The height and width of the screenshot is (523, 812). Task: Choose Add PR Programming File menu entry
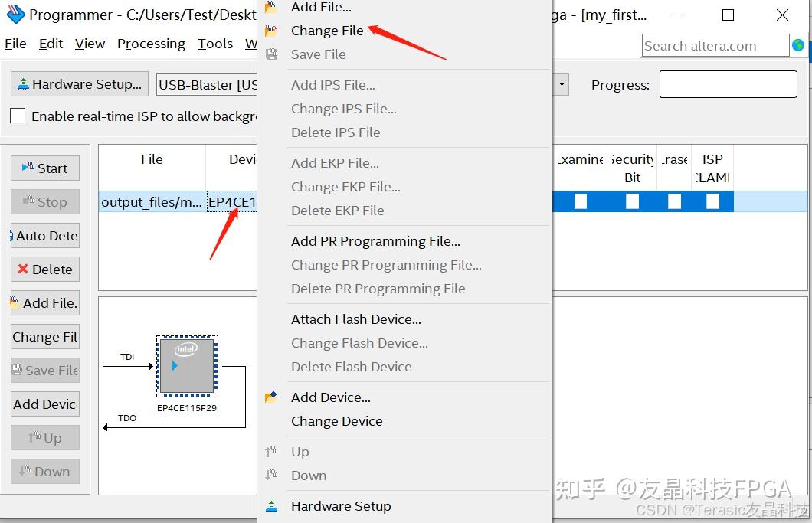375,241
